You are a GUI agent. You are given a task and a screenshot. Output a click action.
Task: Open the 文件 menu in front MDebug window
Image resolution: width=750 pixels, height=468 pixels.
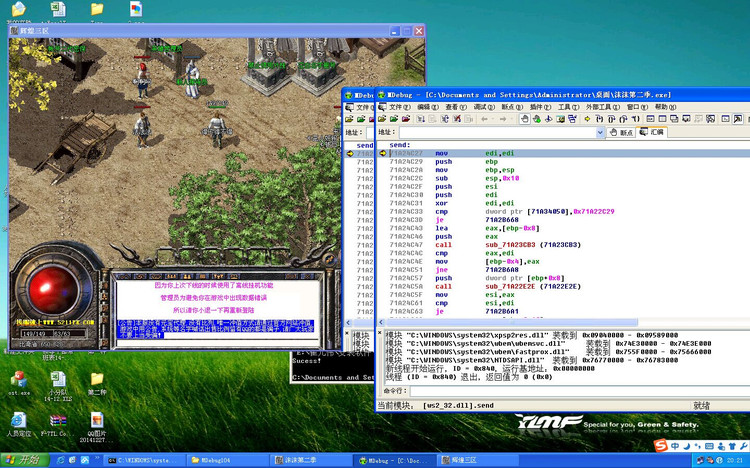[x=399, y=107]
